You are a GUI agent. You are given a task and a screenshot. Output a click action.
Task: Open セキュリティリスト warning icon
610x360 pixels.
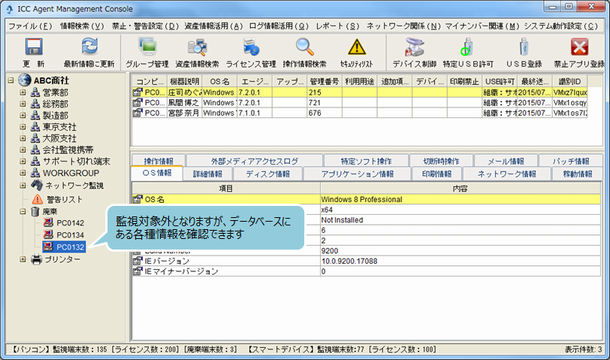pyautogui.click(x=357, y=47)
